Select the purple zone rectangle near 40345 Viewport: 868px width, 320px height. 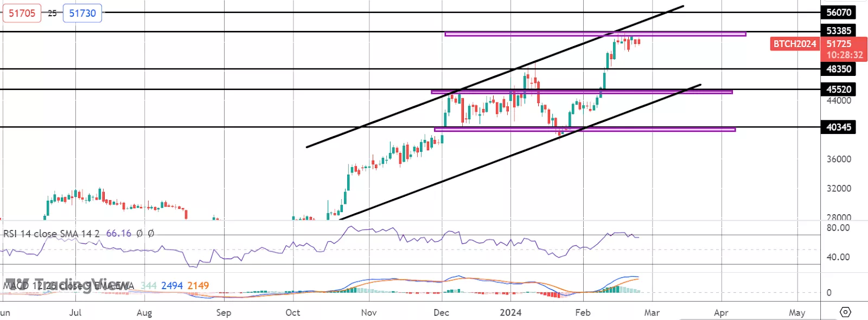(x=584, y=130)
